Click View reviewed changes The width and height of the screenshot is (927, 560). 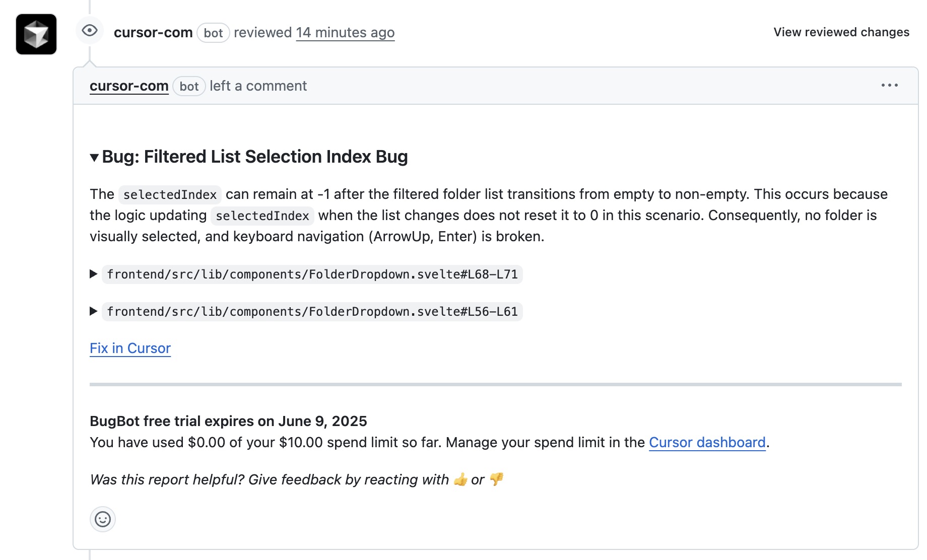click(x=841, y=32)
